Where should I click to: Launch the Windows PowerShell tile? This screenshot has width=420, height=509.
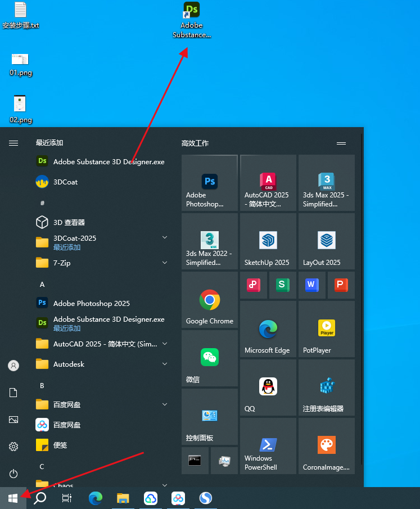[268, 445]
